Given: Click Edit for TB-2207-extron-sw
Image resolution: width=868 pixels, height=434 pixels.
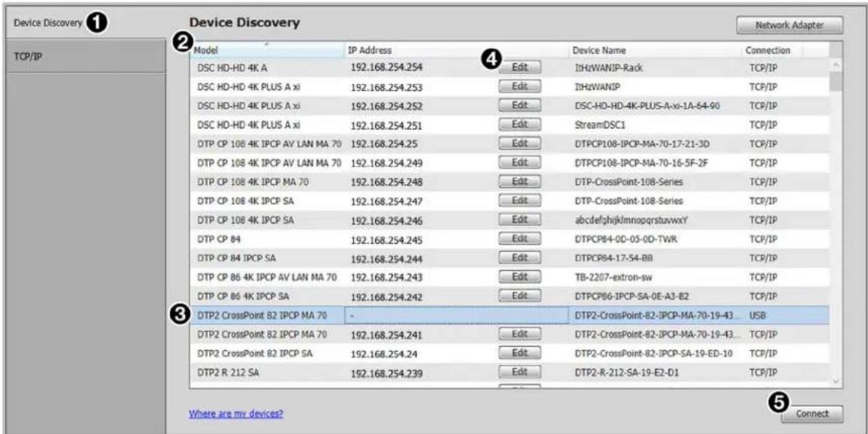Looking at the screenshot, I should [520, 276].
